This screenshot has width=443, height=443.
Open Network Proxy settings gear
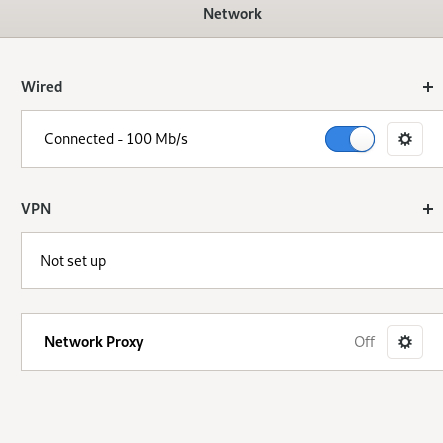[405, 342]
